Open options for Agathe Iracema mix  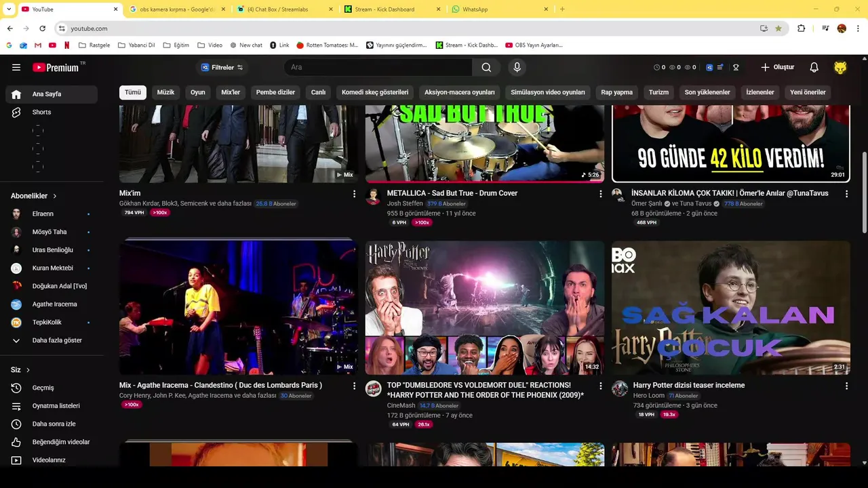354,386
